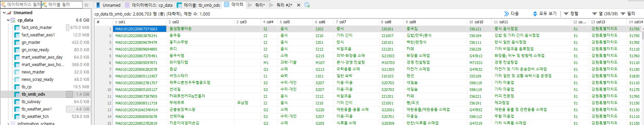Open the 쿼리 #2* tab
The height and width of the screenshot is (125, 644).
click(x=281, y=5)
